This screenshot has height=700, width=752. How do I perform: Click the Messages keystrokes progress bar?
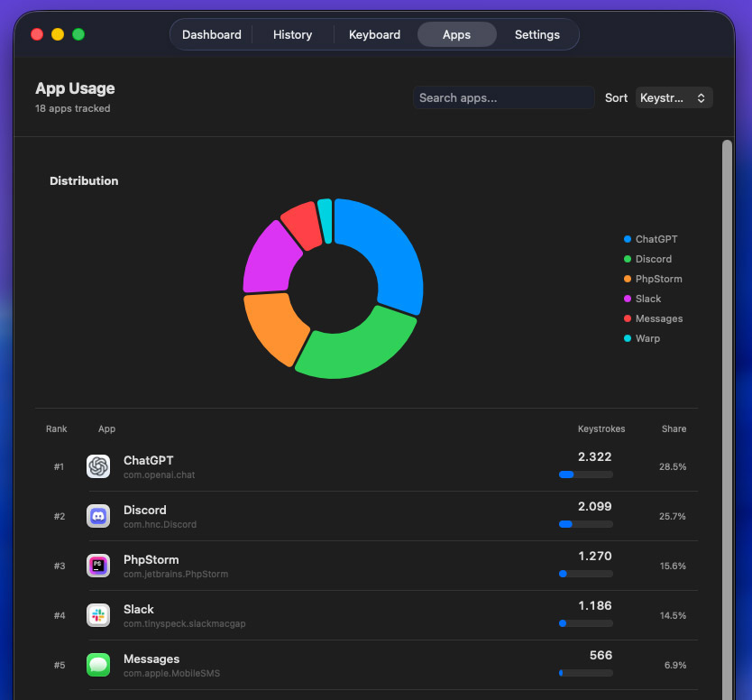[x=585, y=673]
